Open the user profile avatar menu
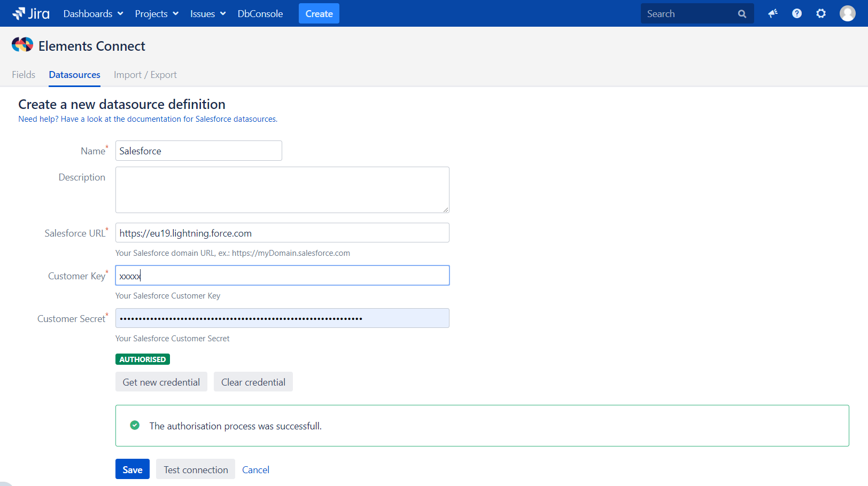This screenshot has width=868, height=486. (847, 14)
